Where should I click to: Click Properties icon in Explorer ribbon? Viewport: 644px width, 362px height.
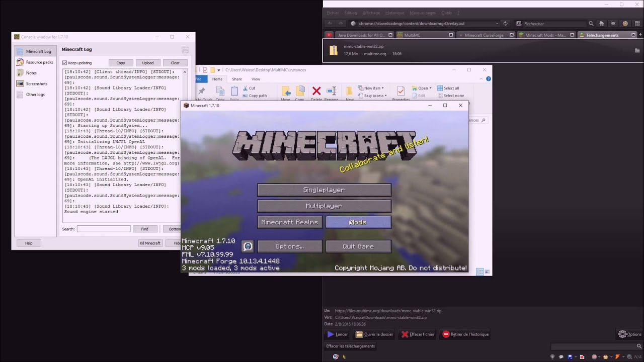tap(400, 91)
